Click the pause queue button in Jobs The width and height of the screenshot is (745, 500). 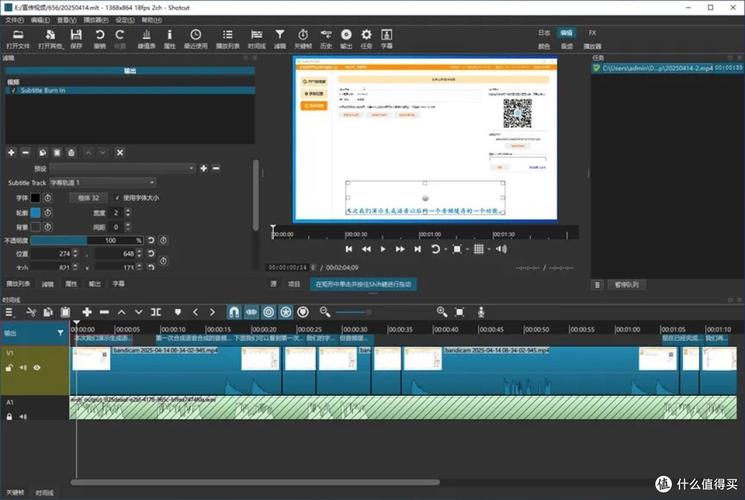(x=627, y=285)
